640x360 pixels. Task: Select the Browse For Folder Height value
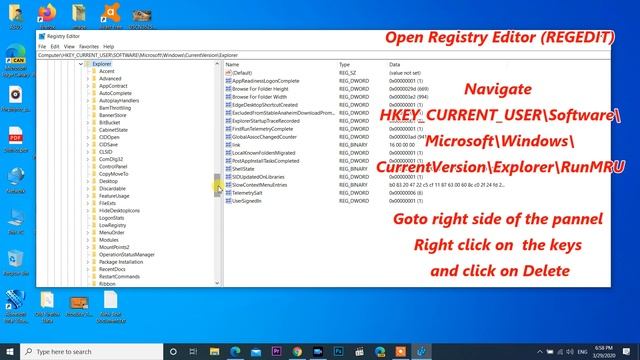point(260,89)
